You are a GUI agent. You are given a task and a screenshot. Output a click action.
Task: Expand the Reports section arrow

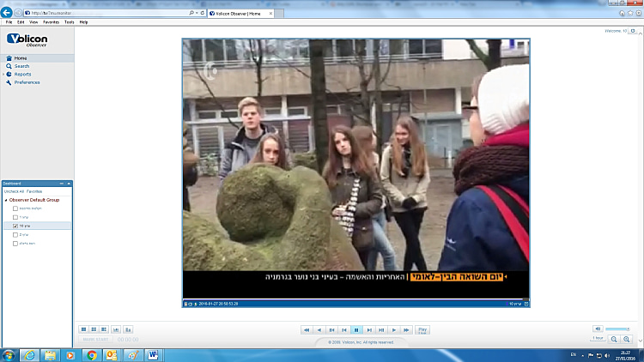pos(3,75)
